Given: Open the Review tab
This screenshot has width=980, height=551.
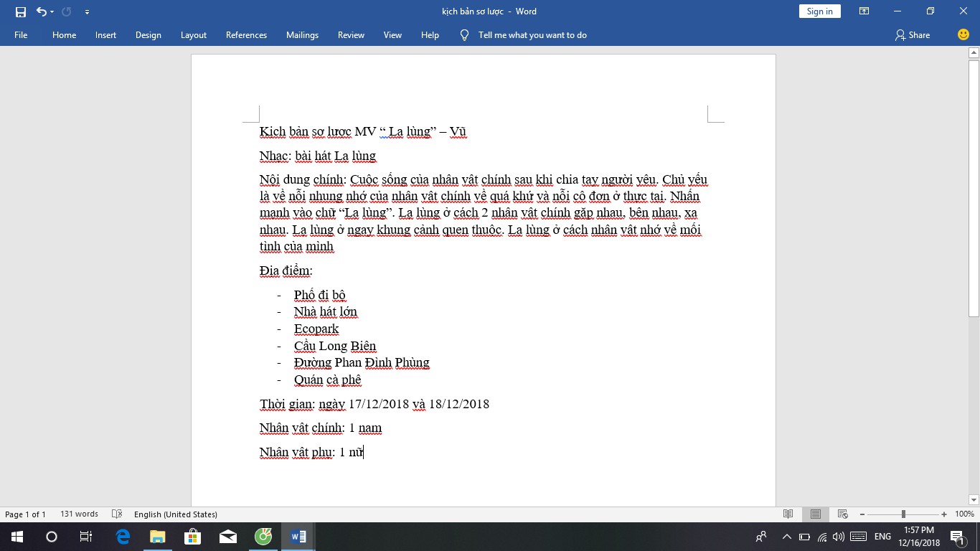Looking at the screenshot, I should tap(351, 34).
